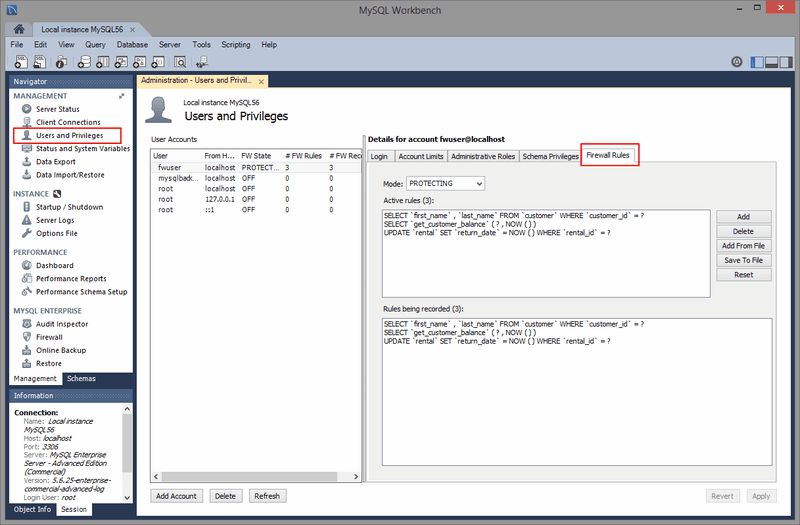Screen dimensions: 800x525
Task: Open the Database menu
Action: tap(131, 44)
